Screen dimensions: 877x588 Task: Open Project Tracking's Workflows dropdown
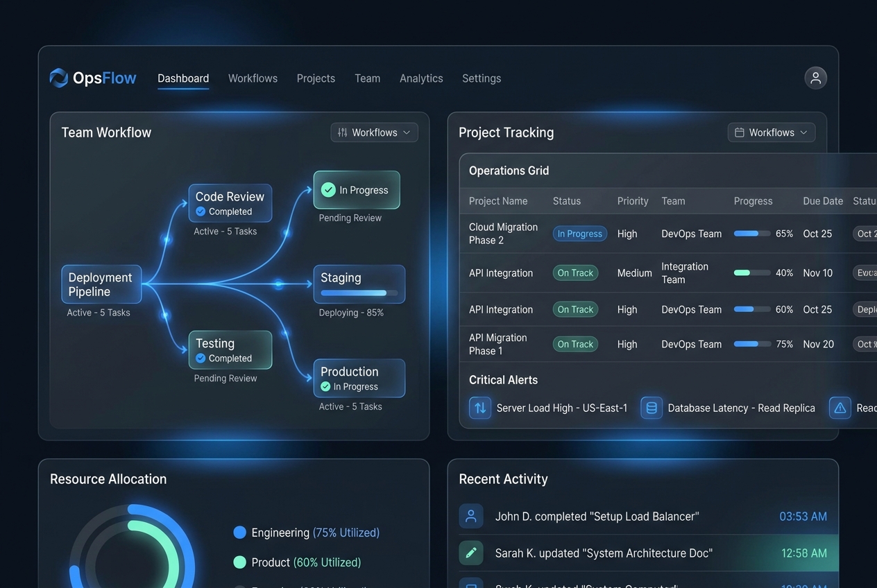click(x=772, y=132)
